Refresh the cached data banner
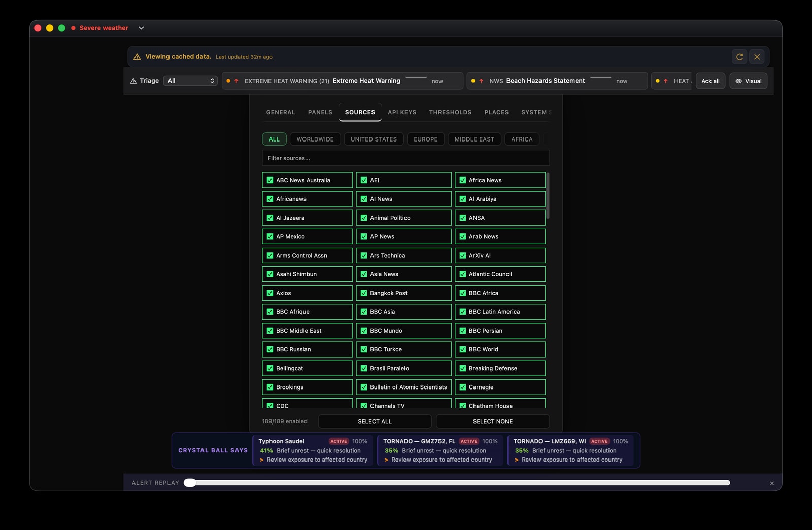Viewport: 812px width, 530px height. pos(739,57)
